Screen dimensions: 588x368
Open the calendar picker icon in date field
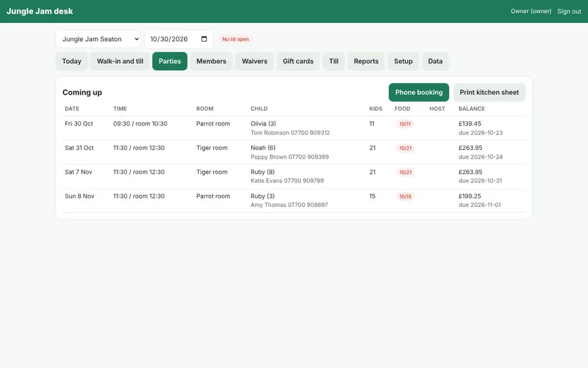[204, 39]
